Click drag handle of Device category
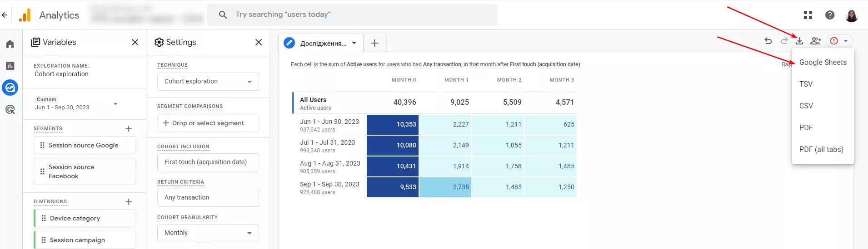 pyautogui.click(x=44, y=218)
